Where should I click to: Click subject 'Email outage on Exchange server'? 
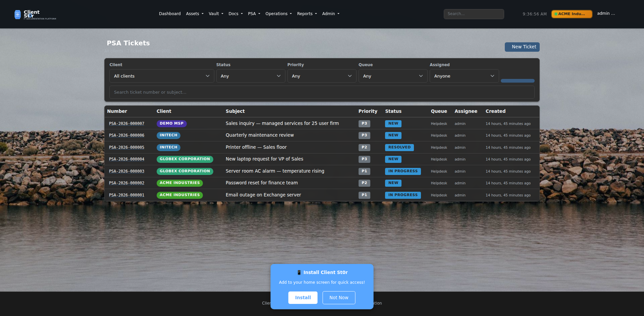[263, 195]
